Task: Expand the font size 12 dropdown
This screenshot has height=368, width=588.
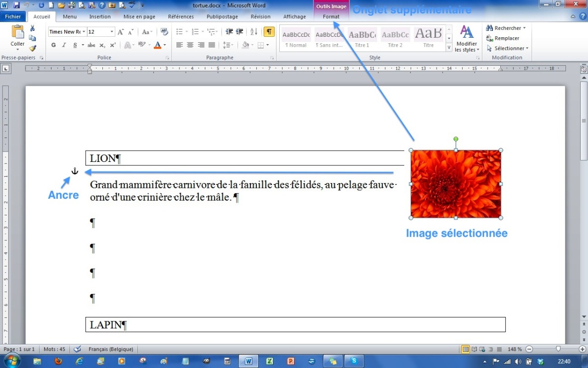Action: pos(112,32)
